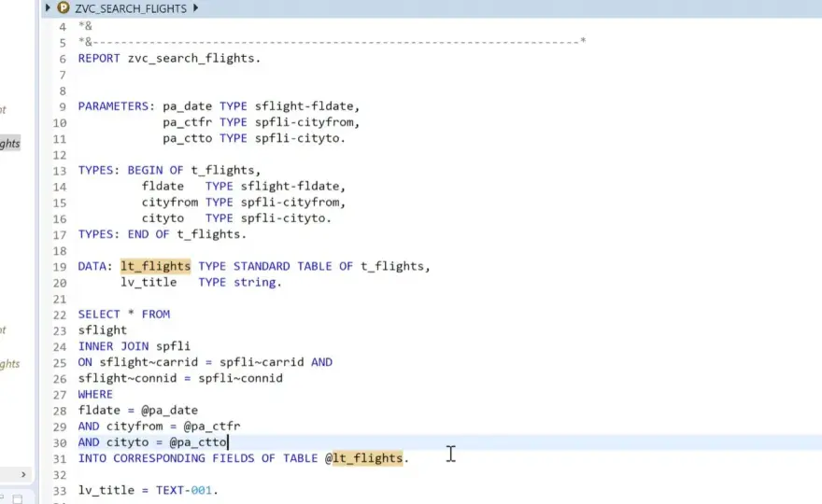Click sflight~carrid on line 25
822x504 pixels.
coord(149,362)
